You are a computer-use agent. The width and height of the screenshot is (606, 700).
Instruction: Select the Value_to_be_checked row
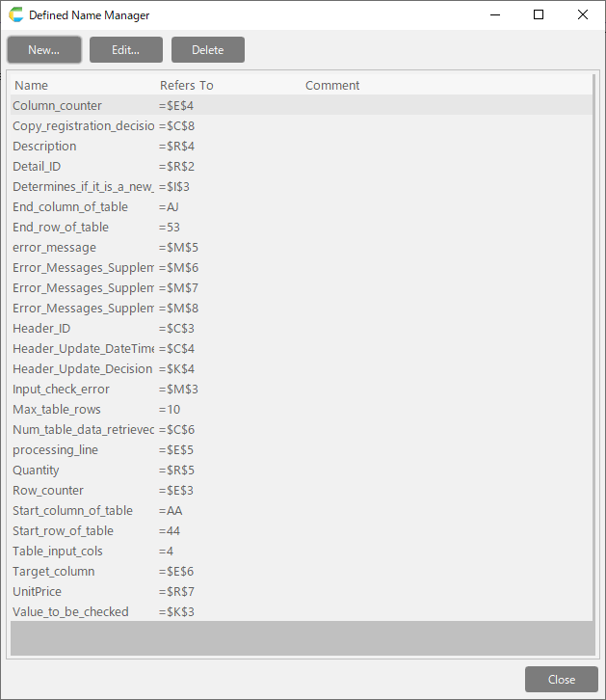pos(70,612)
